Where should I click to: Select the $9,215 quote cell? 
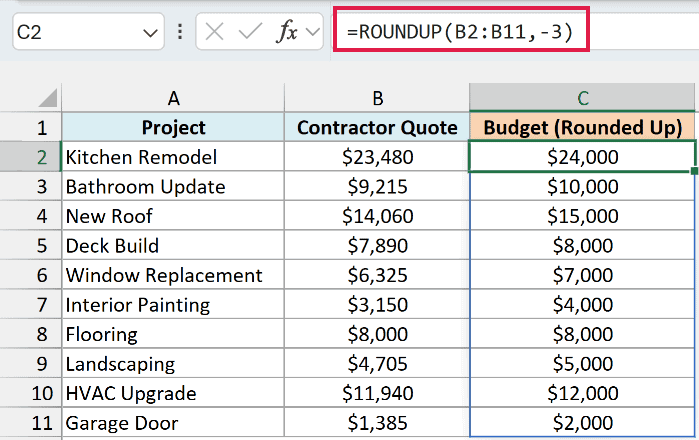tap(377, 186)
